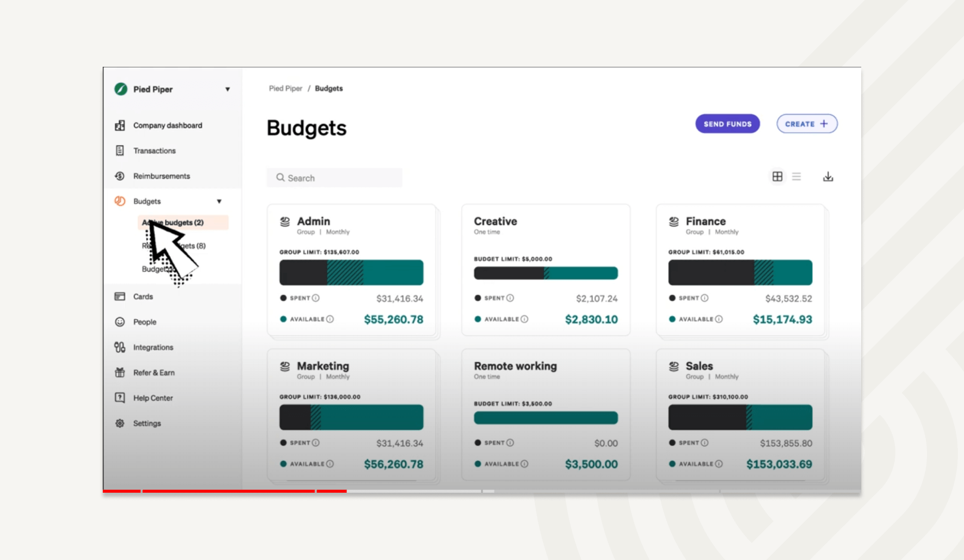Click the CREATE button
The height and width of the screenshot is (560, 964).
coord(807,124)
